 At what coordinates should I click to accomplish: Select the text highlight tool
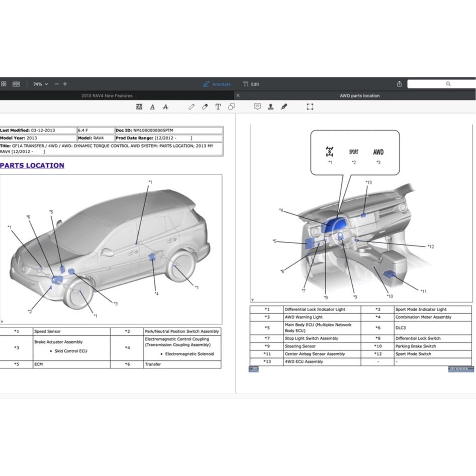(139, 107)
